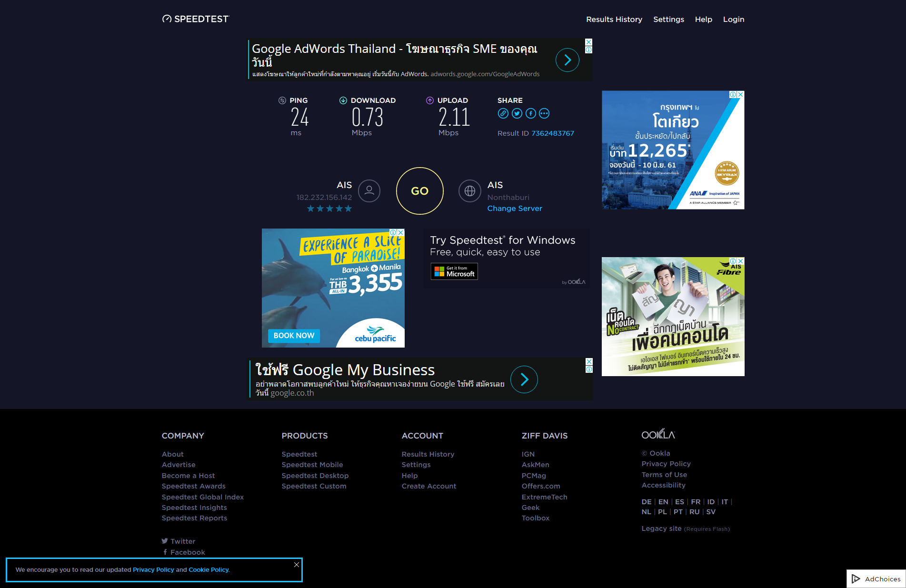This screenshot has width=906, height=588.
Task: Share result on Facebook icon
Action: coord(531,113)
